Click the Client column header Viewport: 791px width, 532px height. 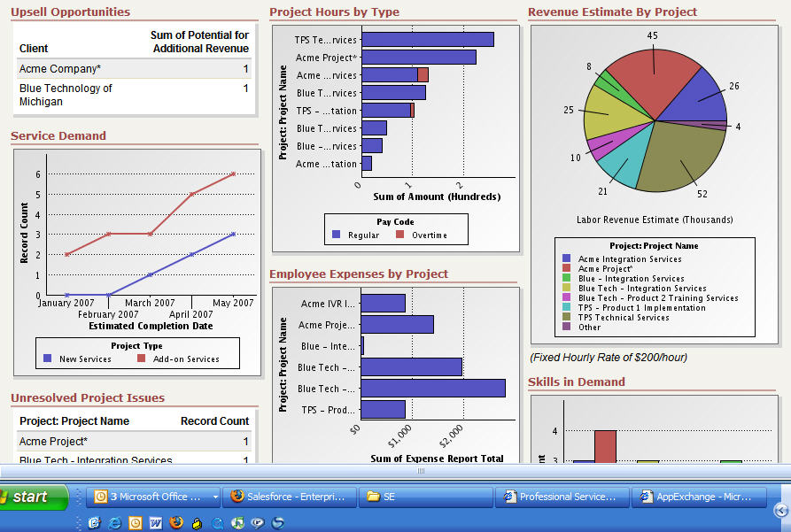(34, 49)
